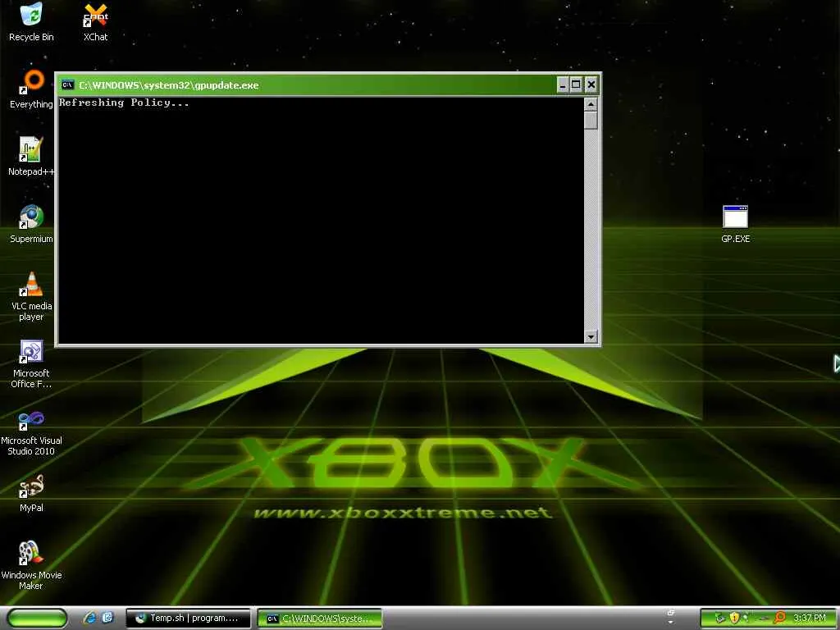Open the Recycle Bin desktop icon
This screenshot has width=840, height=630.
[31, 21]
